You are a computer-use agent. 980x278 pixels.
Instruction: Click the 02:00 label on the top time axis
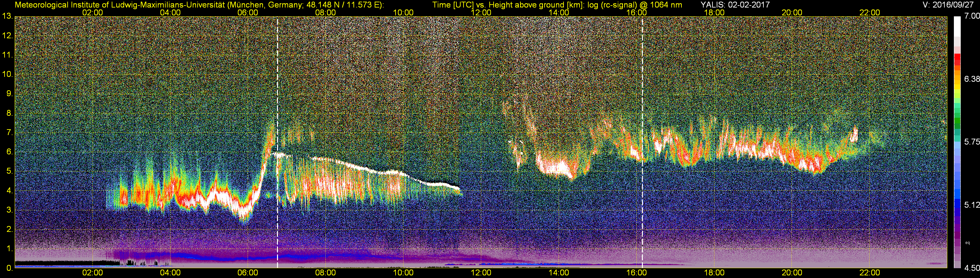point(92,12)
